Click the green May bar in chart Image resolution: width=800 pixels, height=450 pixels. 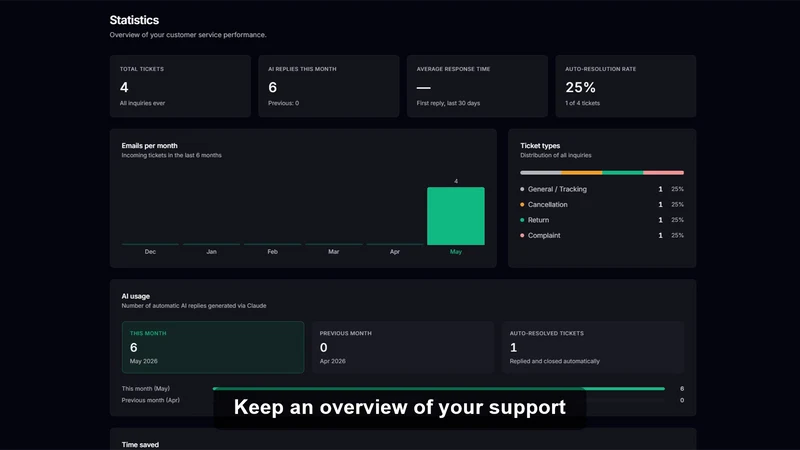coord(456,216)
